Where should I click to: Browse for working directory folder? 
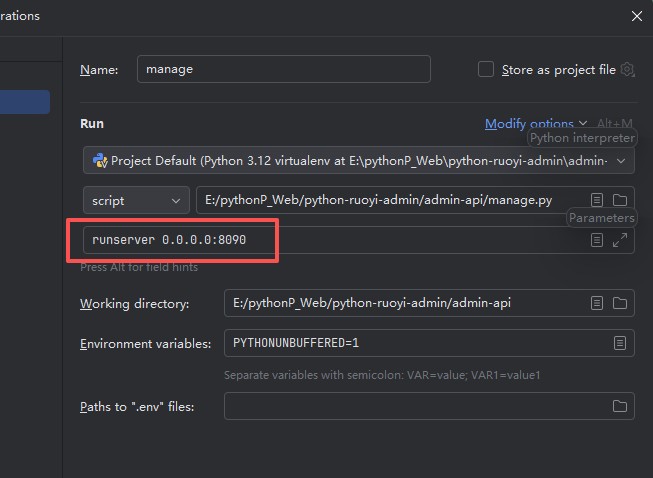tap(620, 303)
